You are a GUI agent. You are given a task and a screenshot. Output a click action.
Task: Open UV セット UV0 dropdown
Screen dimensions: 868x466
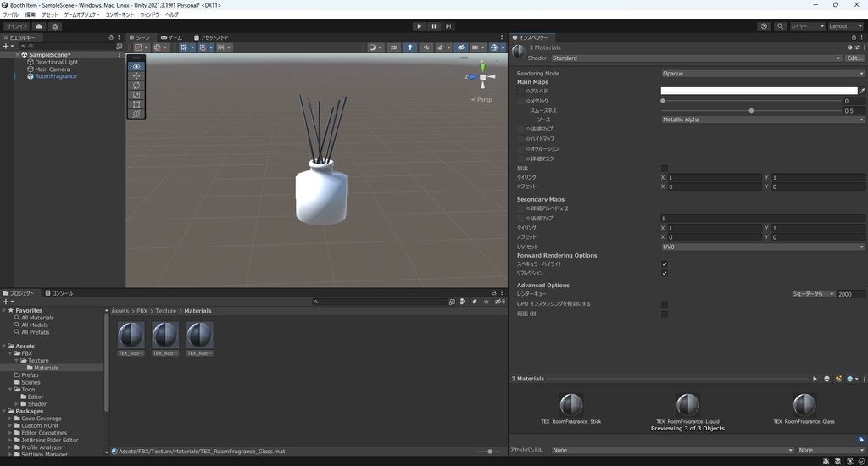[762, 247]
